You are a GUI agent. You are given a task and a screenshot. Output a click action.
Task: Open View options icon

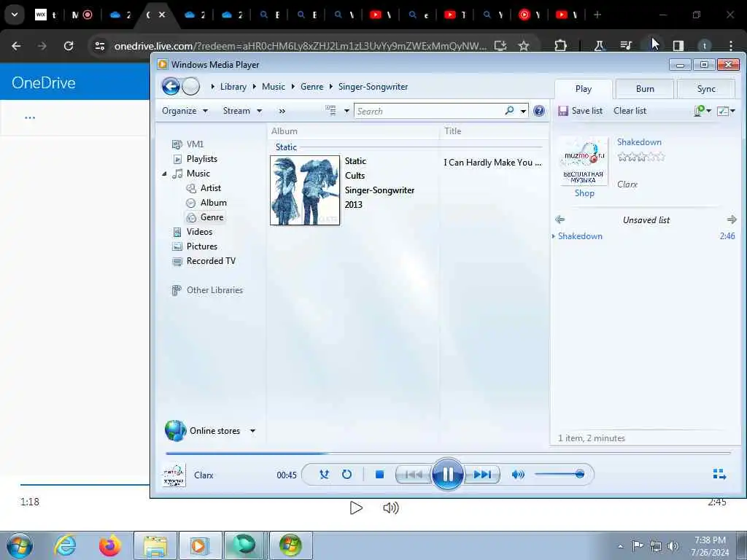[330, 111]
